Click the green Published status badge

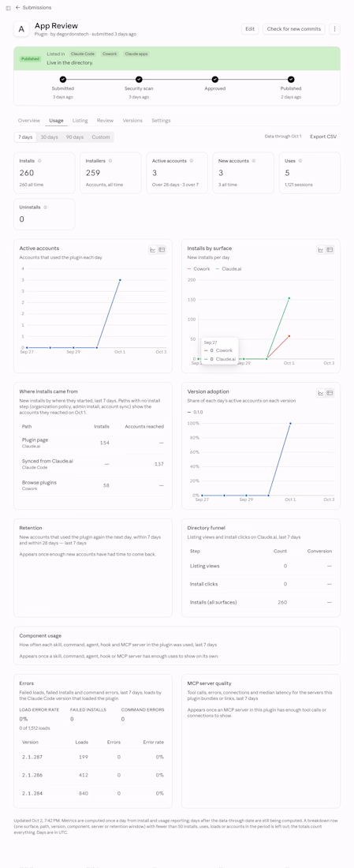(30, 58)
